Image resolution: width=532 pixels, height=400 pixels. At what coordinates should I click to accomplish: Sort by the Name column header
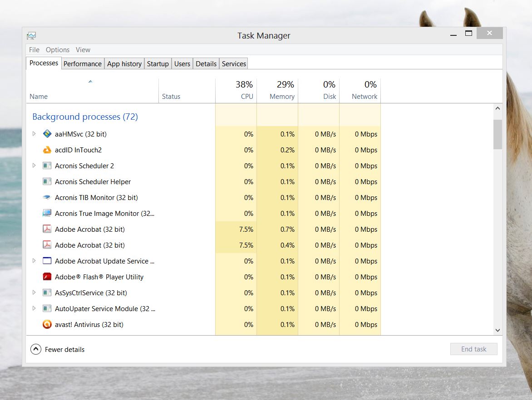(x=92, y=91)
